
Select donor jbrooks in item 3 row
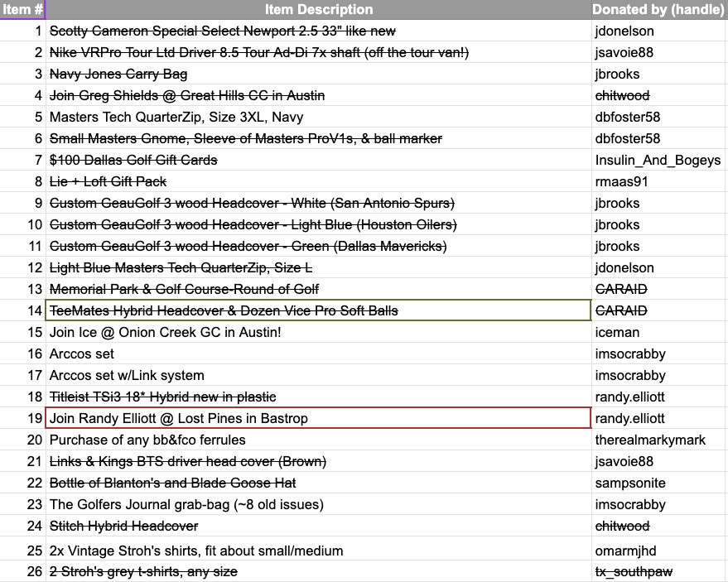click(x=660, y=74)
